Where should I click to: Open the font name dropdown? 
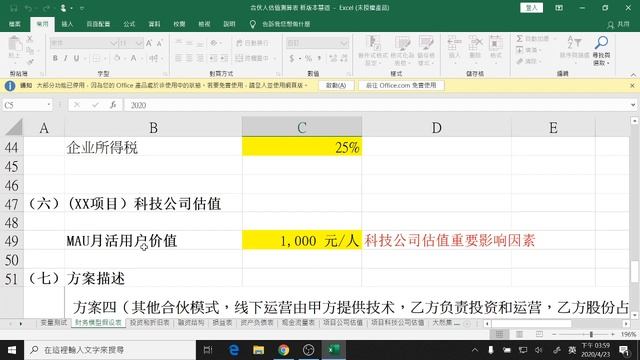tap(113, 43)
